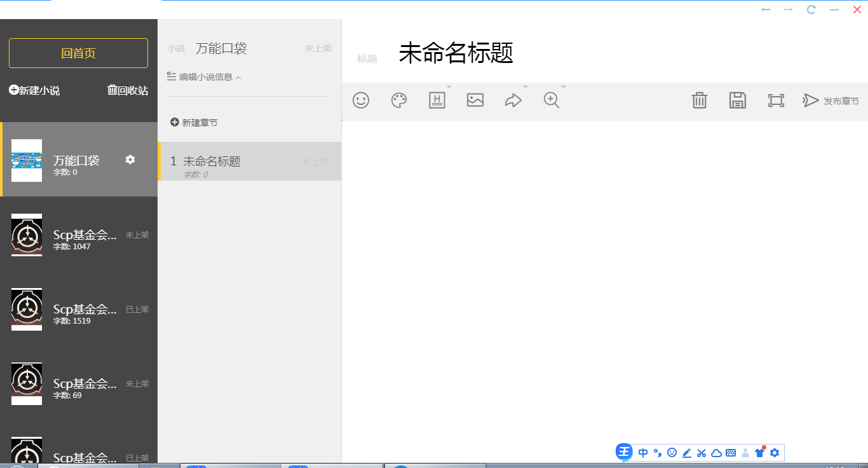Open the Scp novel cover with 1519 words

pyautogui.click(x=27, y=309)
